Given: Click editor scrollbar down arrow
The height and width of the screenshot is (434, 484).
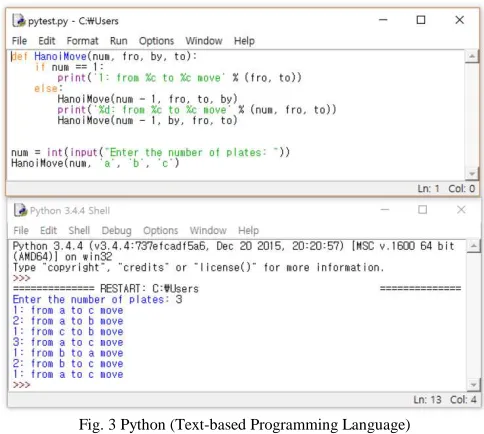Looking at the screenshot, I should (x=472, y=174).
